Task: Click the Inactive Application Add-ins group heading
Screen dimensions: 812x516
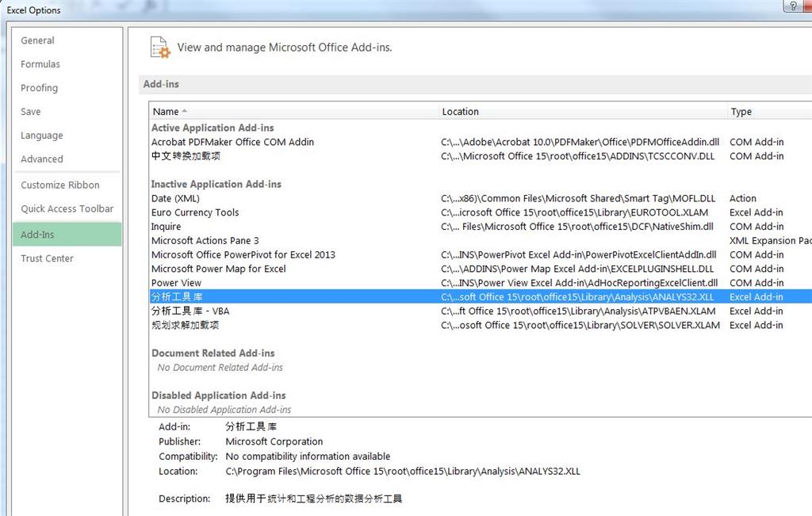Action: 216,184
